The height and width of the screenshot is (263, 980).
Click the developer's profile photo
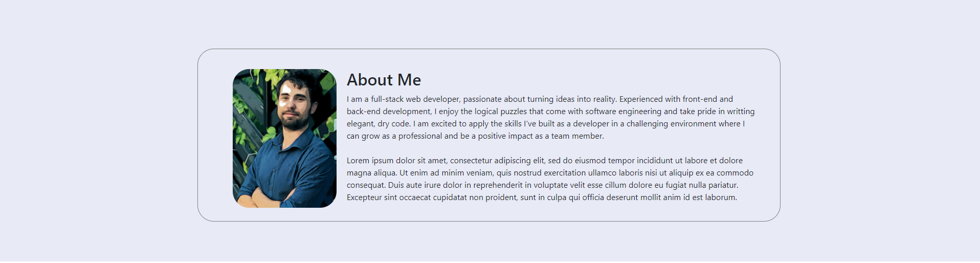pyautogui.click(x=284, y=138)
